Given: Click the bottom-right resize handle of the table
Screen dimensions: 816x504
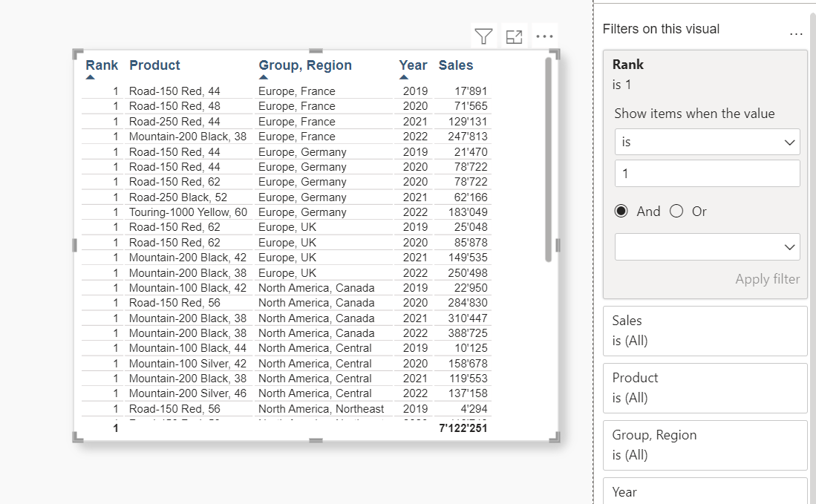Looking at the screenshot, I should [x=555, y=437].
